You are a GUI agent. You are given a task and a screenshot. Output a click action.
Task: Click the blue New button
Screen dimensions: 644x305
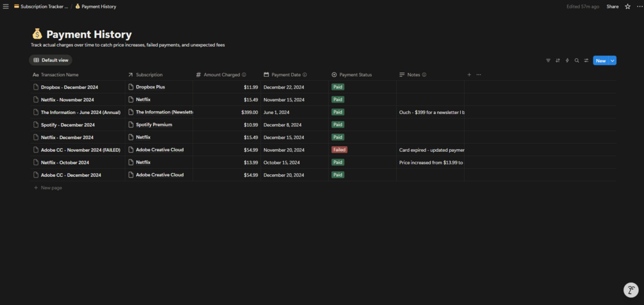tap(600, 60)
